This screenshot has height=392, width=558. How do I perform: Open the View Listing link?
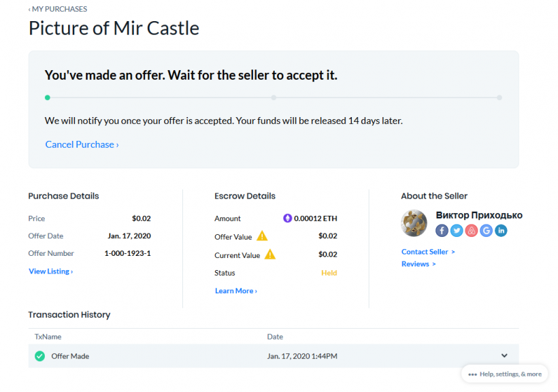click(x=50, y=272)
